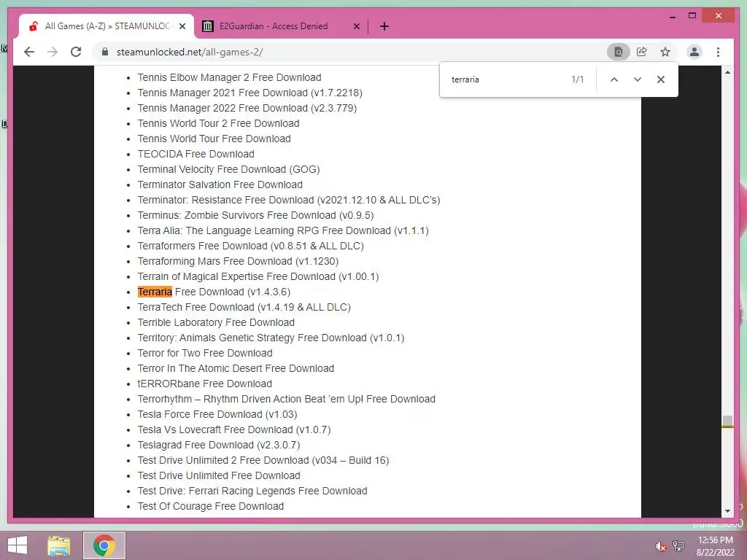The height and width of the screenshot is (560, 747).
Task: Open File Explorer from the taskbar
Action: click(59, 545)
